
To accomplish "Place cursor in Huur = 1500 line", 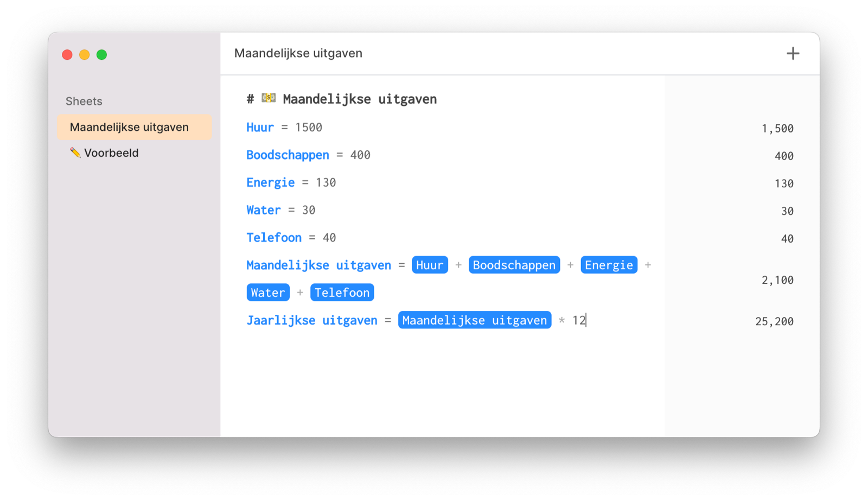I will pyautogui.click(x=284, y=128).
